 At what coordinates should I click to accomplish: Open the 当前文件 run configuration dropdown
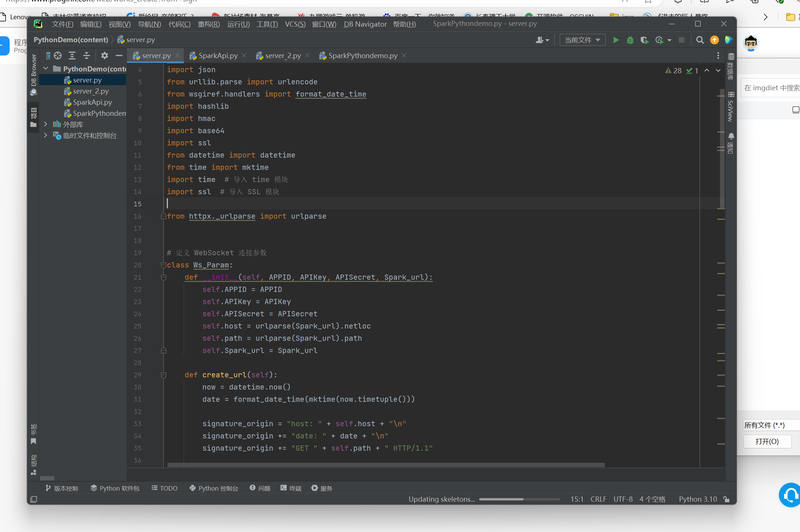tap(582, 40)
